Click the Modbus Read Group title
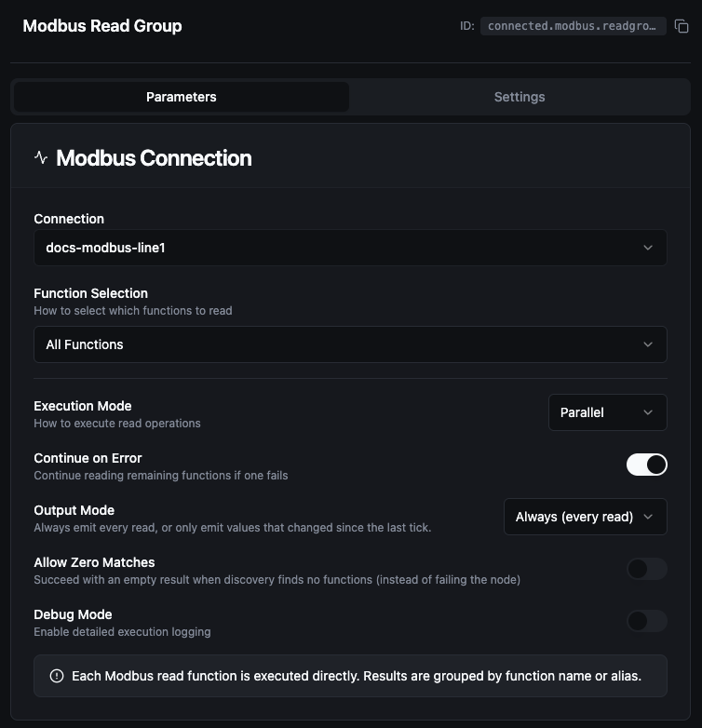Image resolution: width=702 pixels, height=728 pixels. [102, 26]
